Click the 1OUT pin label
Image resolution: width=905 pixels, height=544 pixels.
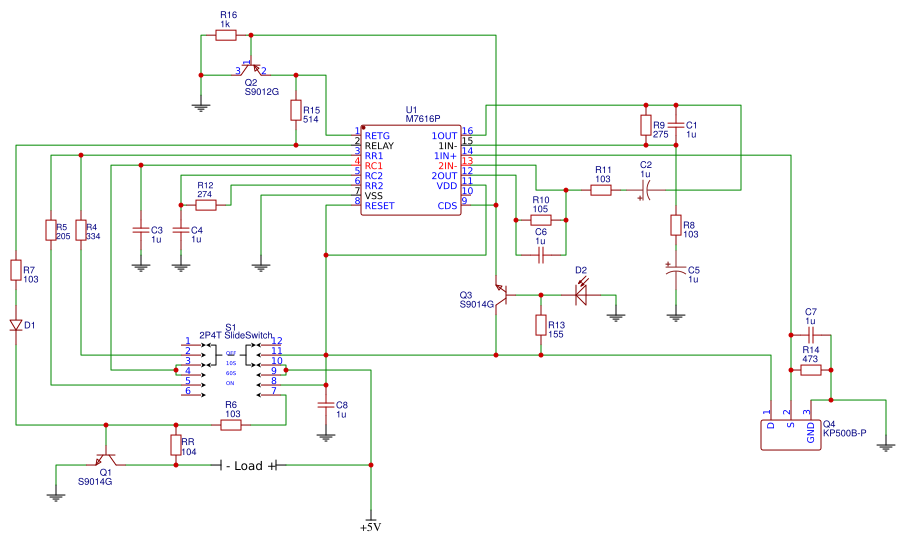[444, 136]
